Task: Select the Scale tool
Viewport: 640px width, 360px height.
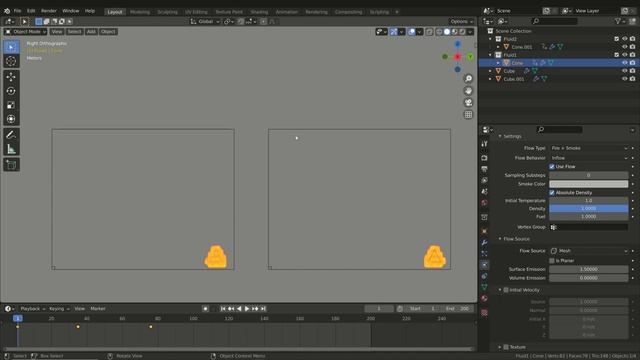Action: 11,105
